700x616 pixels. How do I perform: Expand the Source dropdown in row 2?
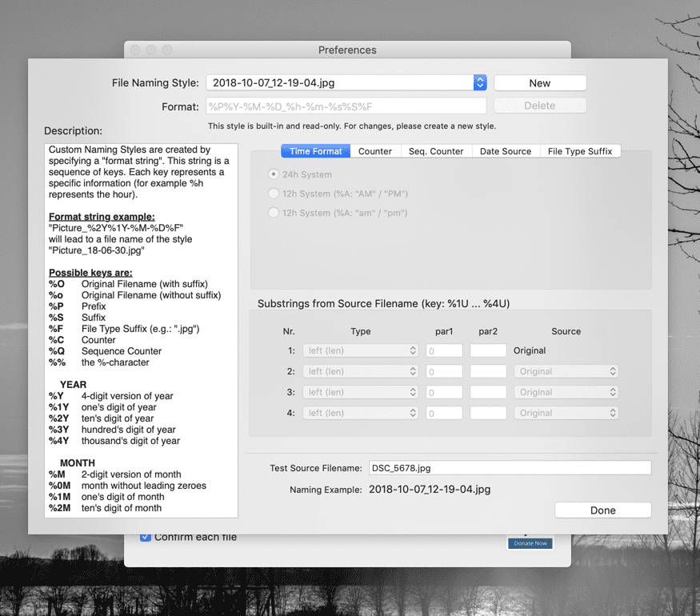pos(566,371)
